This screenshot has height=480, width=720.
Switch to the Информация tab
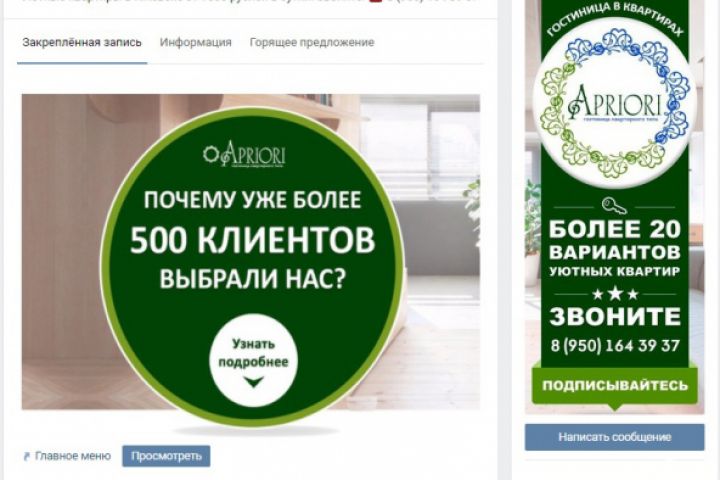coord(196,42)
